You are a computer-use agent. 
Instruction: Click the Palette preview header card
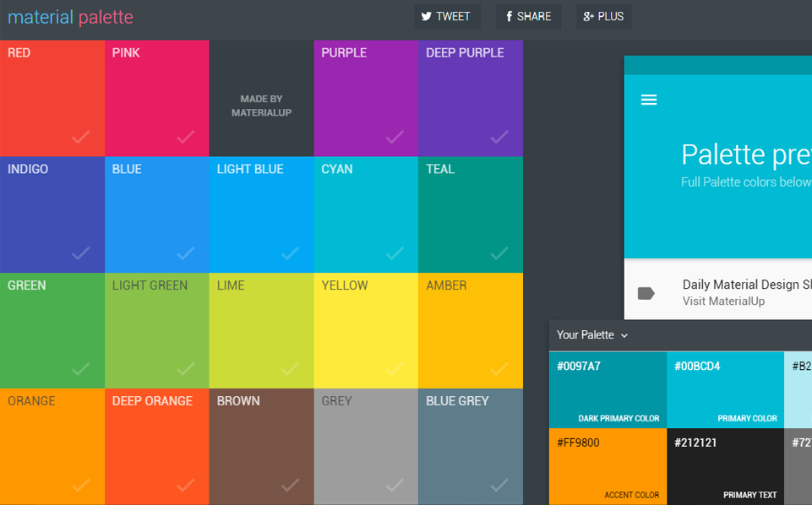pos(718,169)
